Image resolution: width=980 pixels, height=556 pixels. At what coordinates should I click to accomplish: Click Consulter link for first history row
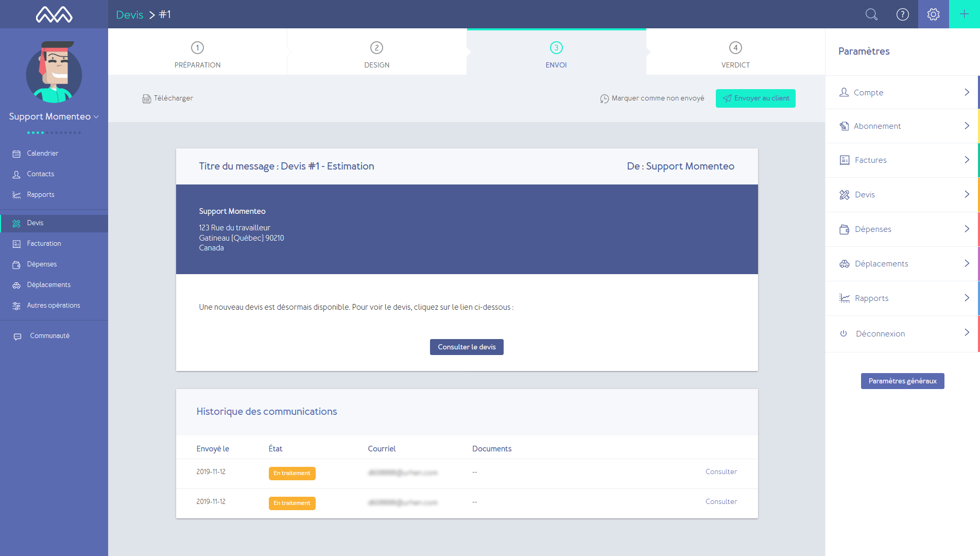coord(721,471)
